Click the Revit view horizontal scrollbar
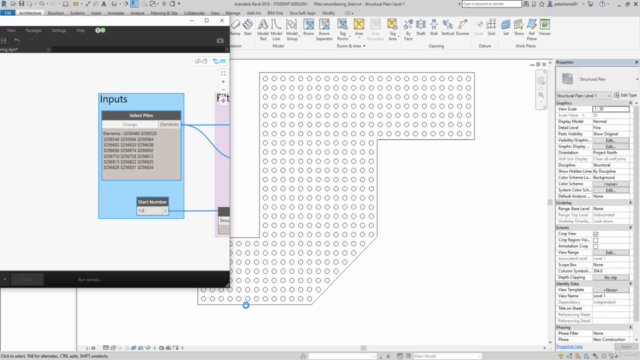The image size is (640, 360). [x=363, y=348]
